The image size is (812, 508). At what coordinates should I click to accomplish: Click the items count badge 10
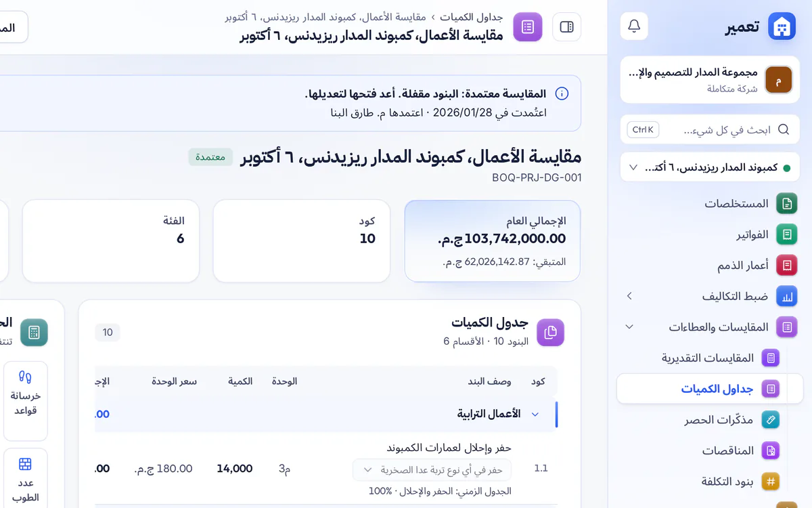(108, 333)
